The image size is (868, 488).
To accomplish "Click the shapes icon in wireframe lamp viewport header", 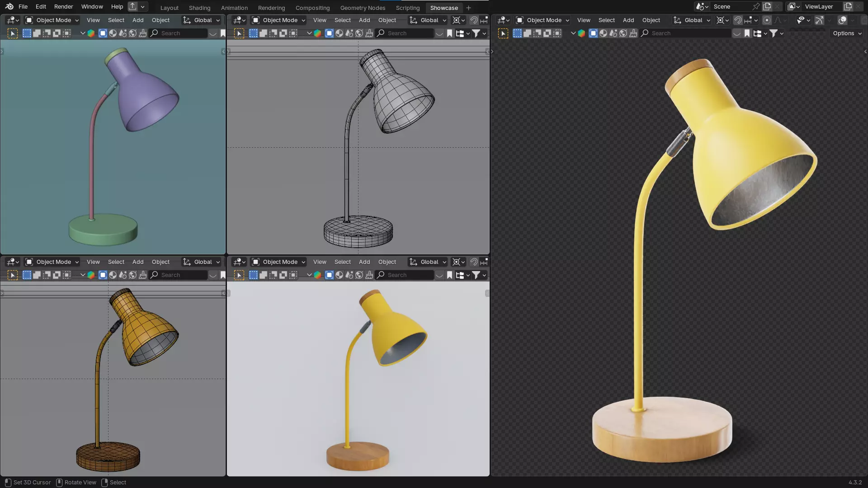I will pos(349,33).
